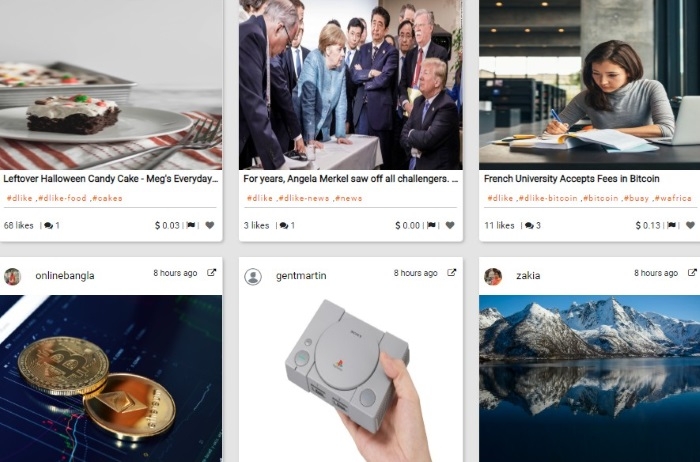Image resolution: width=700 pixels, height=462 pixels.
Task: Open the onlinebangla username profile
Action: click(65, 276)
